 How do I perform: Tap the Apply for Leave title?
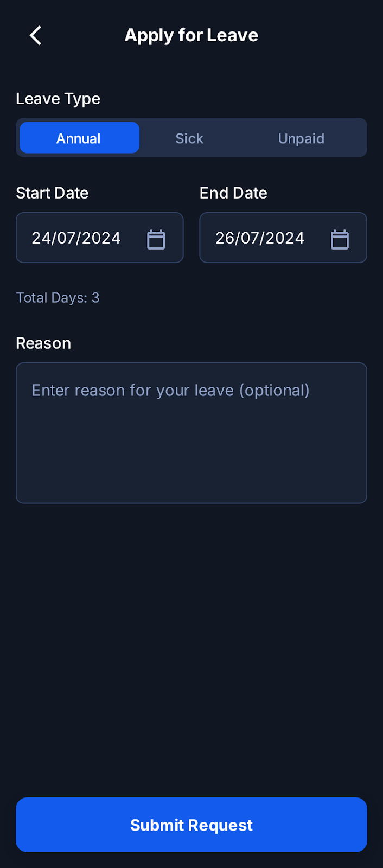pyautogui.click(x=191, y=35)
